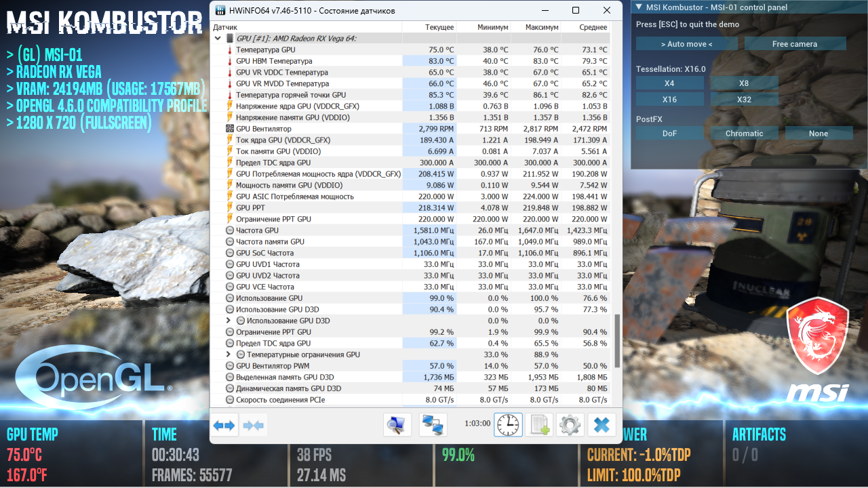
Task: Click current value 2,799 RPM of GPU fan
Action: point(436,129)
